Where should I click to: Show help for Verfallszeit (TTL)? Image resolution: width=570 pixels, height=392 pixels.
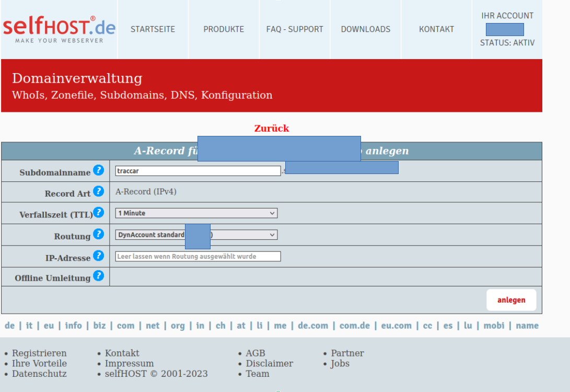pyautogui.click(x=98, y=213)
